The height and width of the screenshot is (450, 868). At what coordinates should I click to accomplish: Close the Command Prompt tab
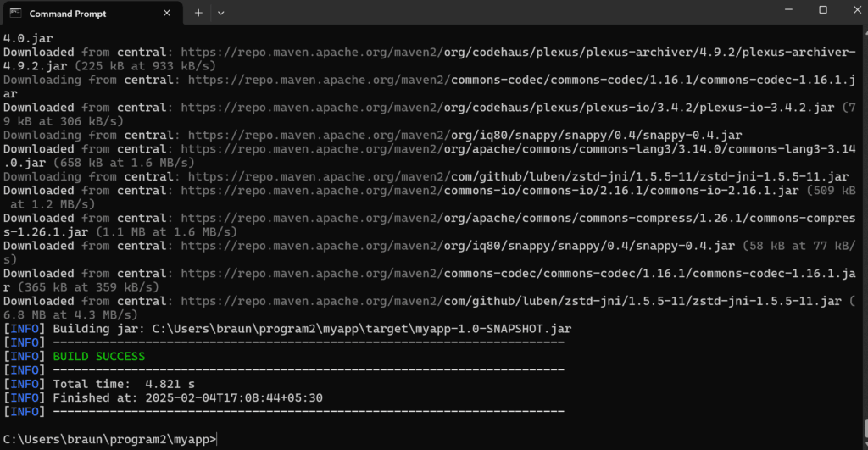(169, 13)
